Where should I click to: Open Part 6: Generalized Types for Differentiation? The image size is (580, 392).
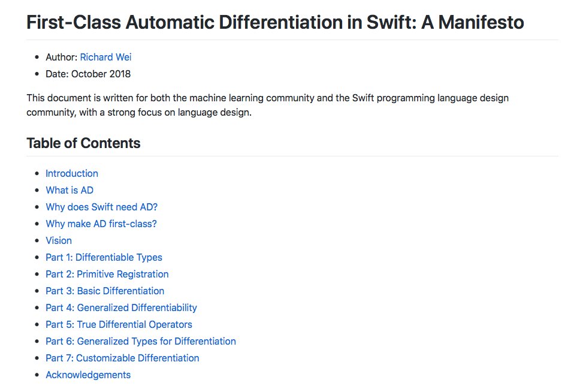point(140,341)
